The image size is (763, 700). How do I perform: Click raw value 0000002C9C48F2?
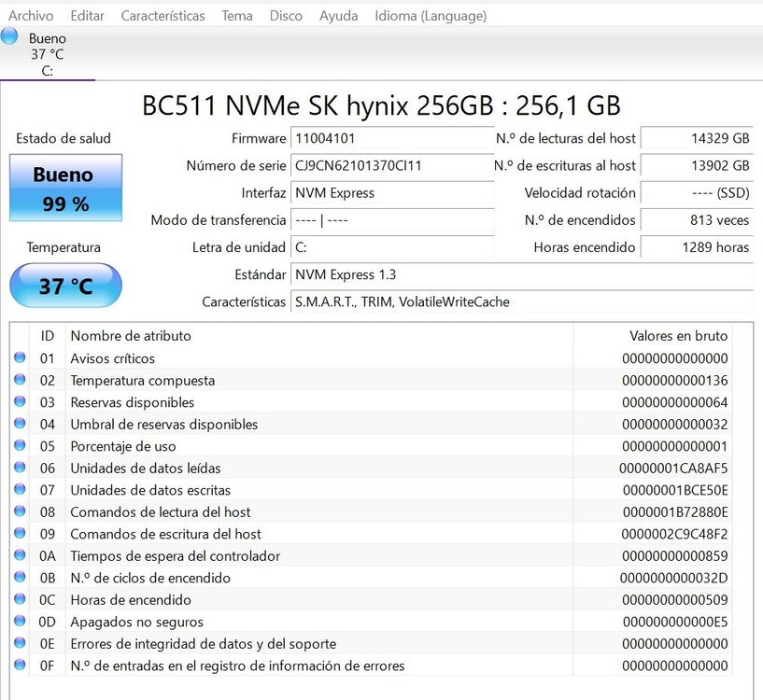674,534
